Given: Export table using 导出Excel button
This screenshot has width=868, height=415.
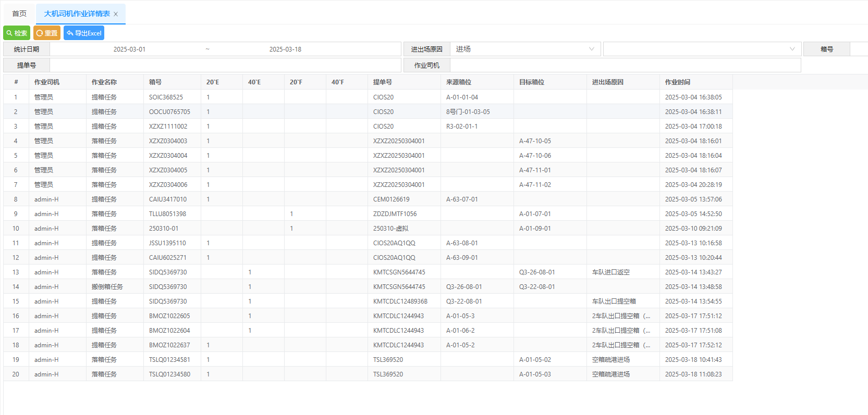Looking at the screenshot, I should pyautogui.click(x=84, y=33).
